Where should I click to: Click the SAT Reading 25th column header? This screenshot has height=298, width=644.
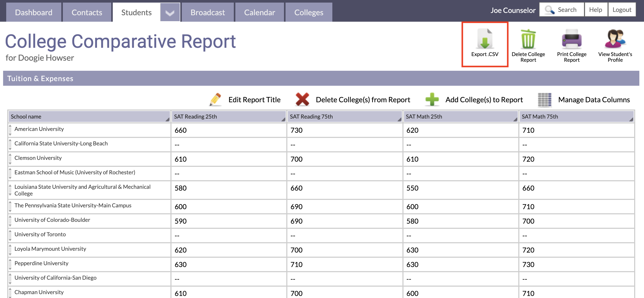click(x=229, y=116)
